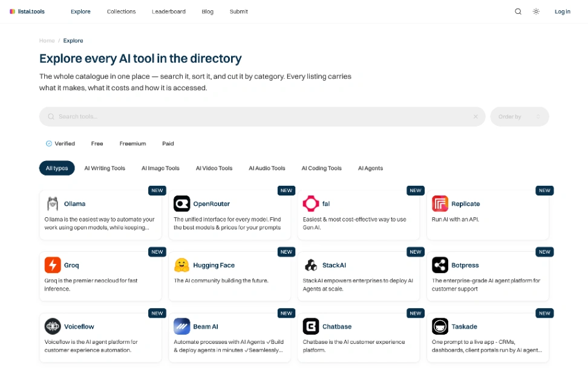This screenshot has width=588, height=368.
Task: Click the fal logo icon
Action: point(311,204)
